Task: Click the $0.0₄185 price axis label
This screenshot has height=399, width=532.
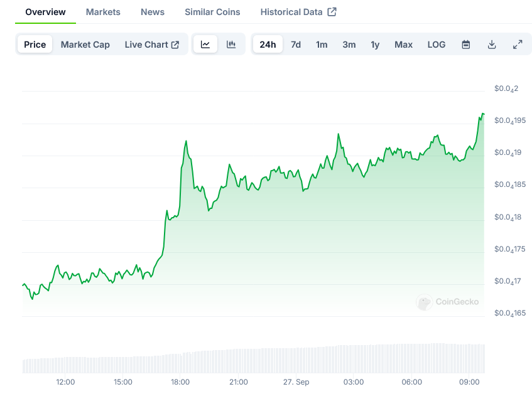Action: tap(510, 184)
